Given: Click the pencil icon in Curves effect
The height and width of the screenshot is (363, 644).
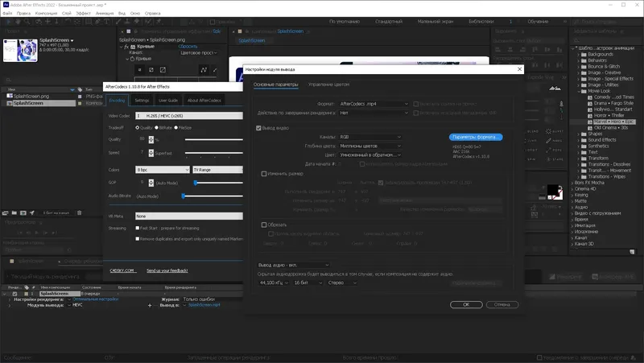Looking at the screenshot, I should click(x=215, y=70).
